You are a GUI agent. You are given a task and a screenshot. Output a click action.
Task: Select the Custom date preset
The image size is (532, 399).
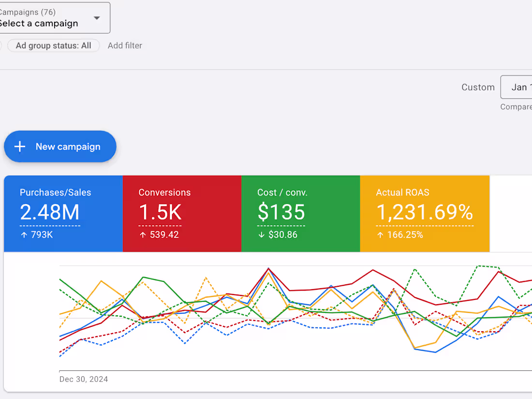click(478, 87)
